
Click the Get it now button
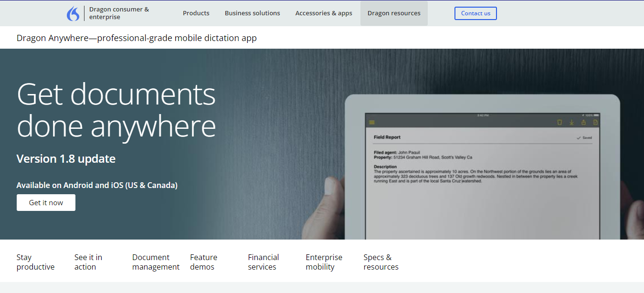tap(46, 202)
